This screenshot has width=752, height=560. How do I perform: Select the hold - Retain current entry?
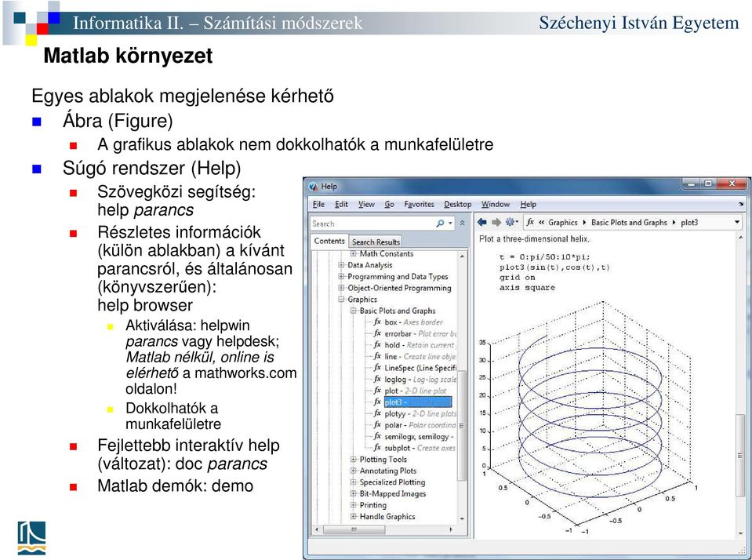tap(420, 345)
